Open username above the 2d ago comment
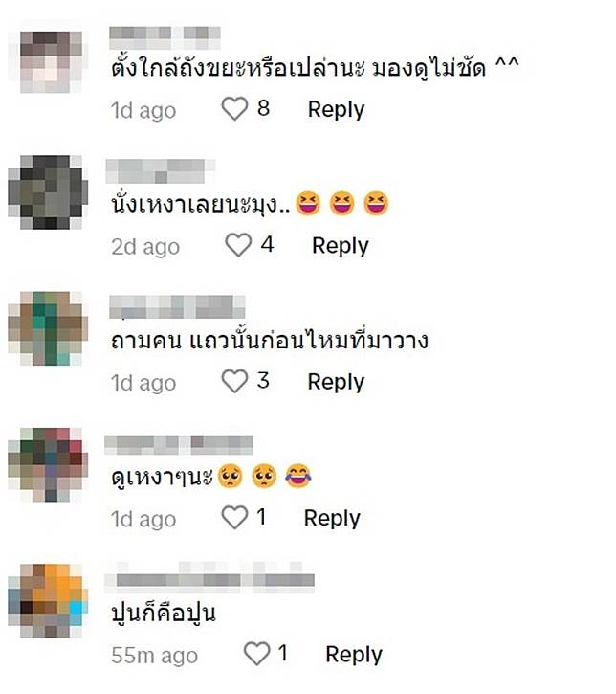Screen dimensions: 616x694 coord(160,171)
